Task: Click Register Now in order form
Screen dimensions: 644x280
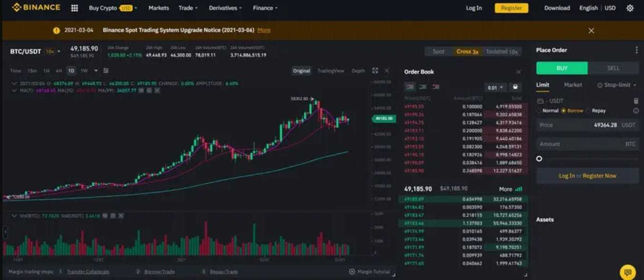Action: (599, 176)
